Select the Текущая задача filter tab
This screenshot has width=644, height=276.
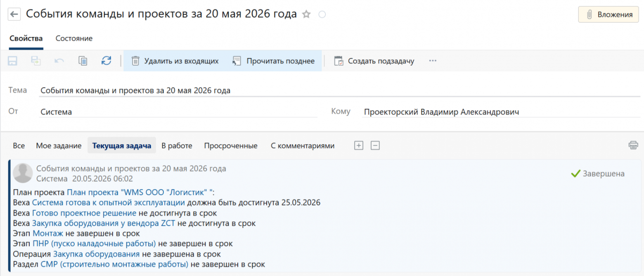tap(122, 146)
